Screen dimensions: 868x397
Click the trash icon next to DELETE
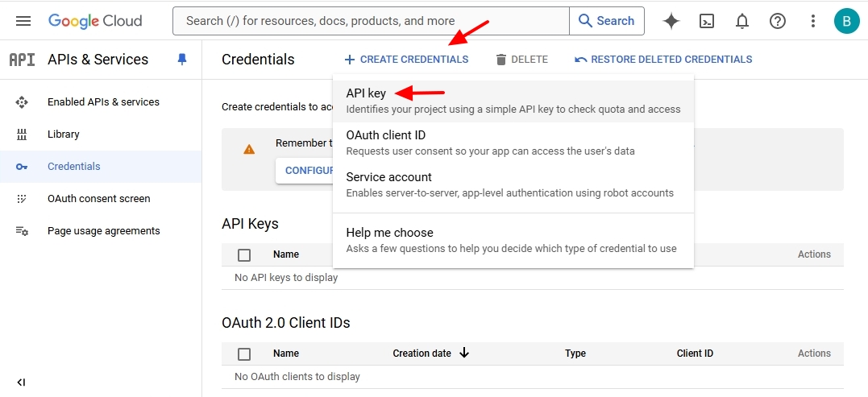point(501,59)
